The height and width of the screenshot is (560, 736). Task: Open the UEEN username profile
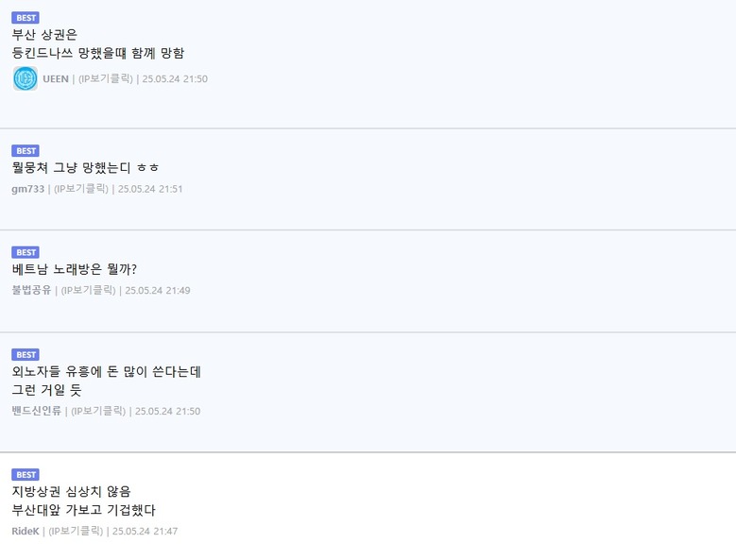(56, 78)
